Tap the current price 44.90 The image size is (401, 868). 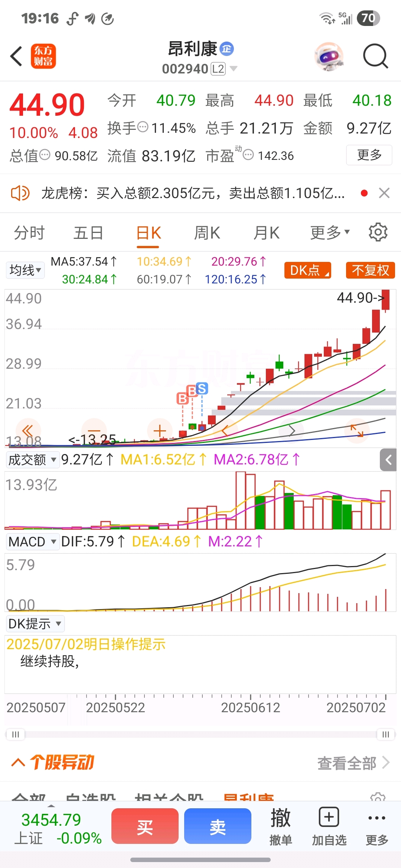[x=47, y=105]
